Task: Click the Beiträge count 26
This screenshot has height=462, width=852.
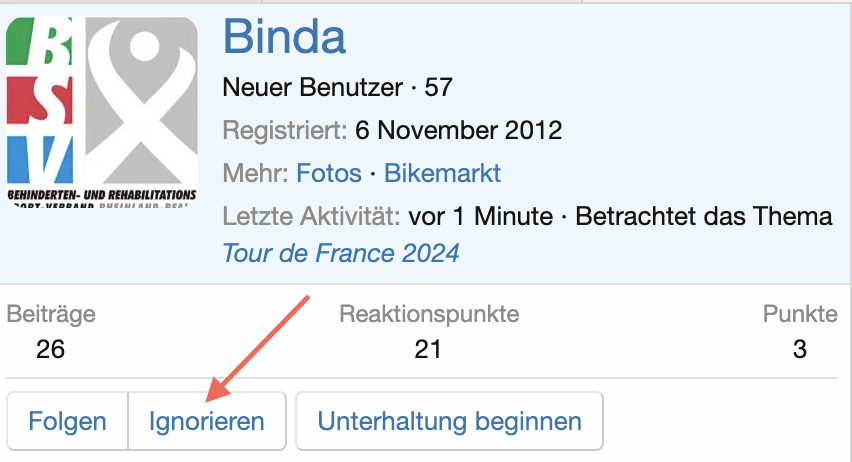Action: (50, 349)
